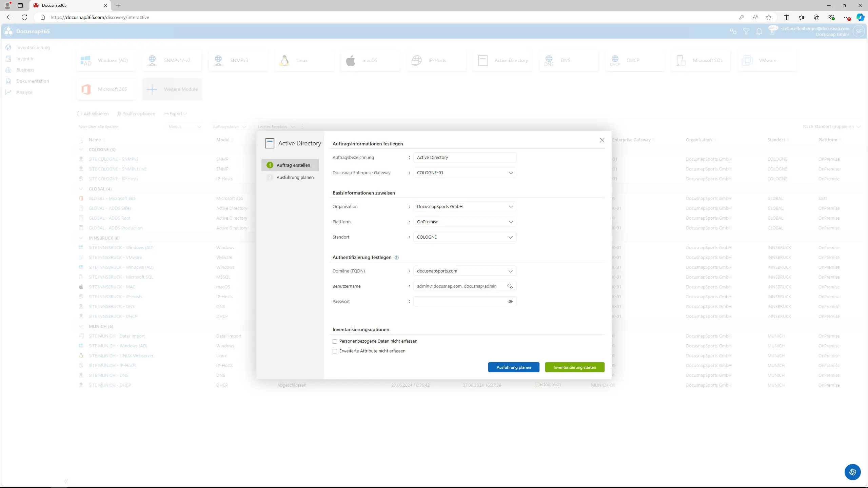Viewport: 868px width, 488px height.
Task: Click the Windows (AD) module icon
Action: [x=86, y=61]
